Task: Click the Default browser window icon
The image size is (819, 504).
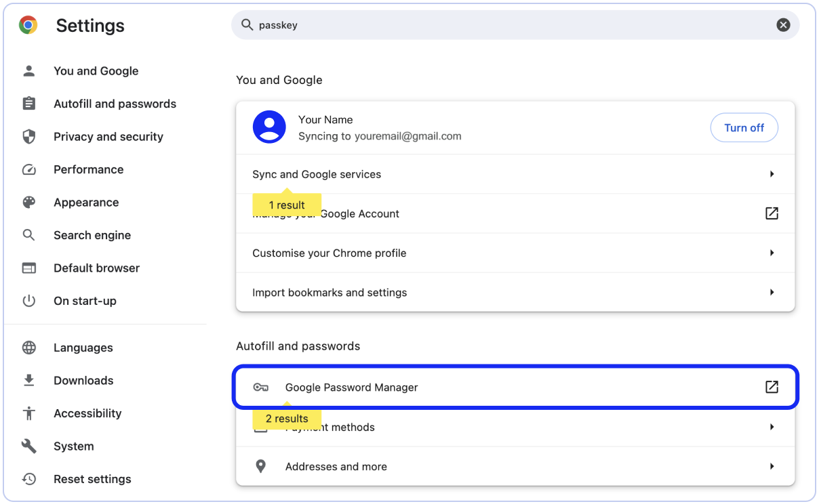Action: [28, 268]
